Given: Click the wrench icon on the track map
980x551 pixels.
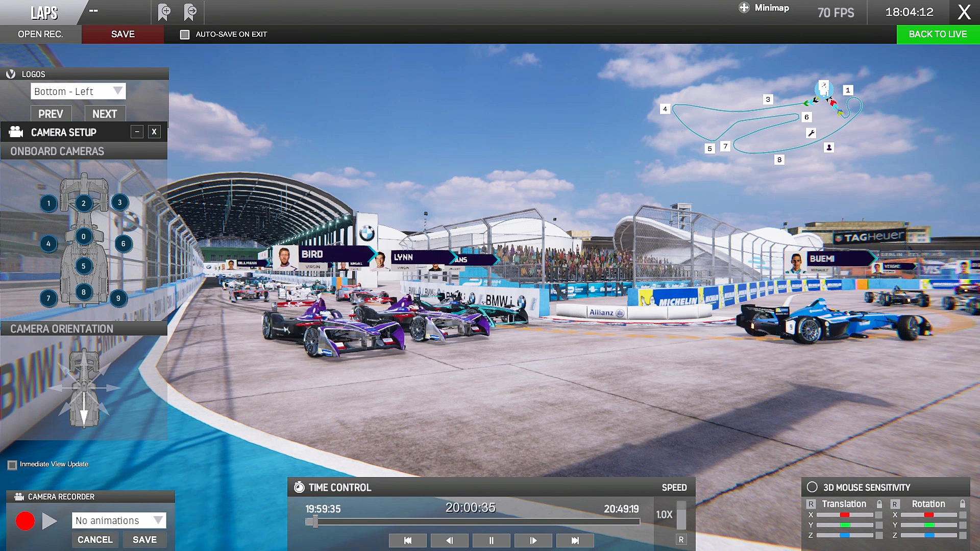Looking at the screenshot, I should coord(812,132).
